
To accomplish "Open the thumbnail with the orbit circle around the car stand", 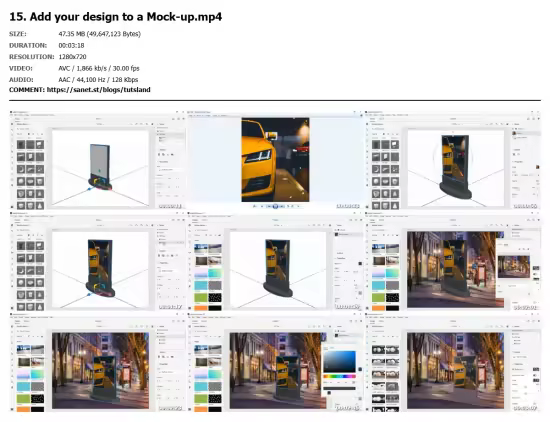I will 453,160.
